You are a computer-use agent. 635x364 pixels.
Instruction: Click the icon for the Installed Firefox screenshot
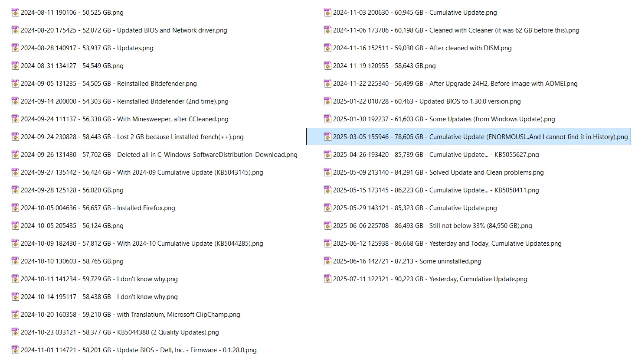[15, 208]
